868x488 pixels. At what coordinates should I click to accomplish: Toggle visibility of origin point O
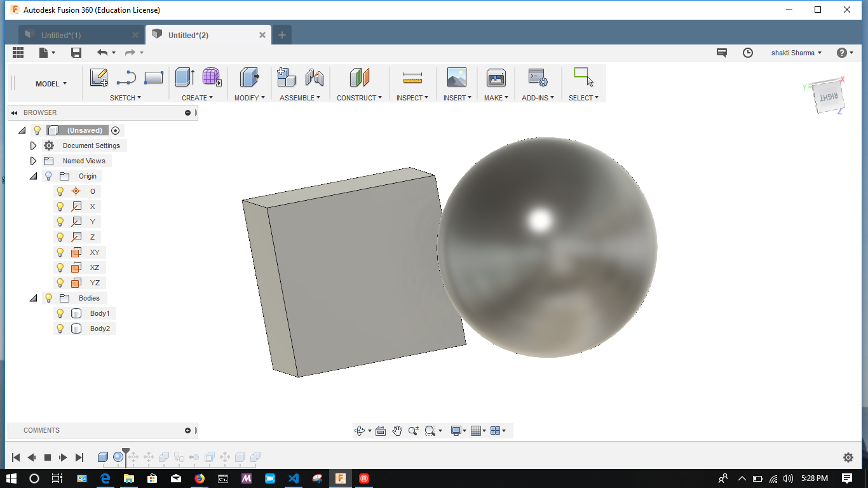point(60,191)
